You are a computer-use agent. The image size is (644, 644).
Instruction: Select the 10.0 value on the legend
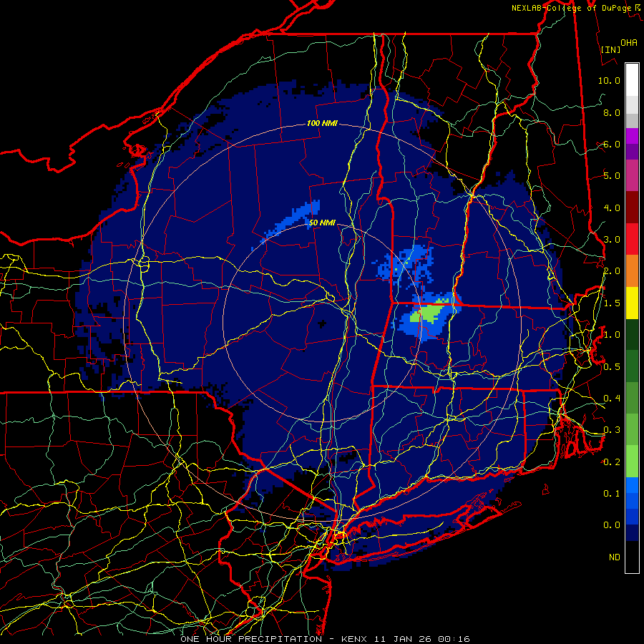(609, 80)
